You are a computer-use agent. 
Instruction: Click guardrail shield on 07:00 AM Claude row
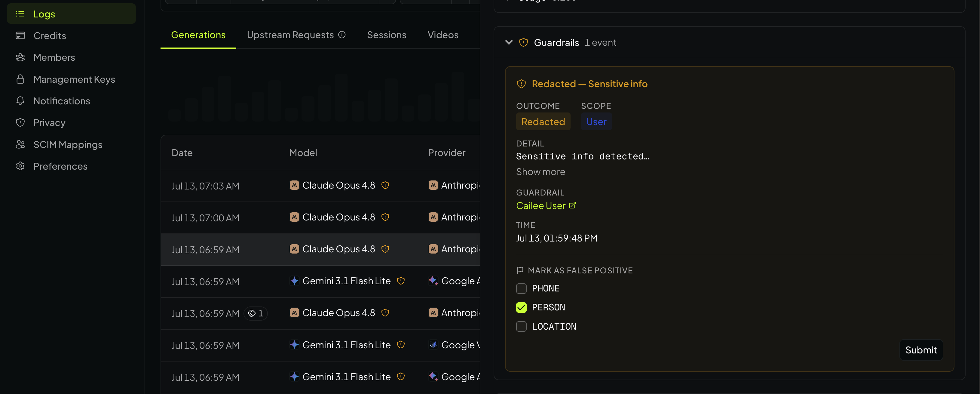(385, 217)
